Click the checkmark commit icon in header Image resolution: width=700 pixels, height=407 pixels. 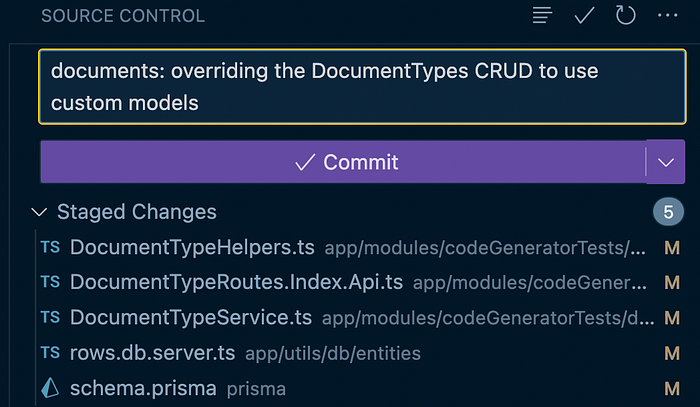pyautogui.click(x=584, y=16)
